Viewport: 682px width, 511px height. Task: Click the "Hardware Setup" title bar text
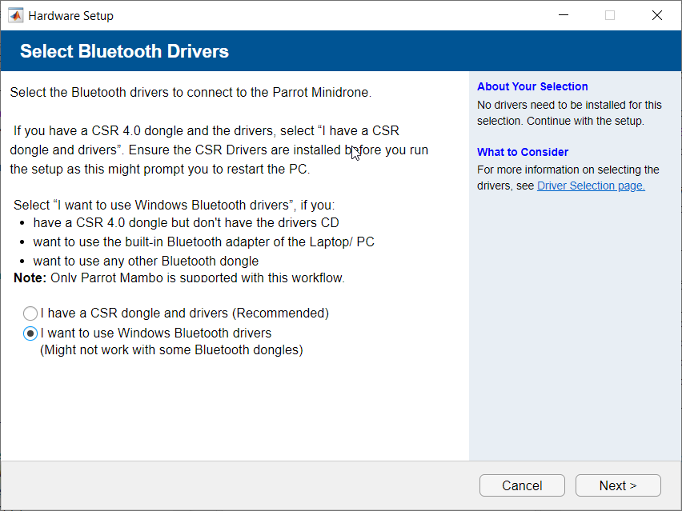coord(70,16)
